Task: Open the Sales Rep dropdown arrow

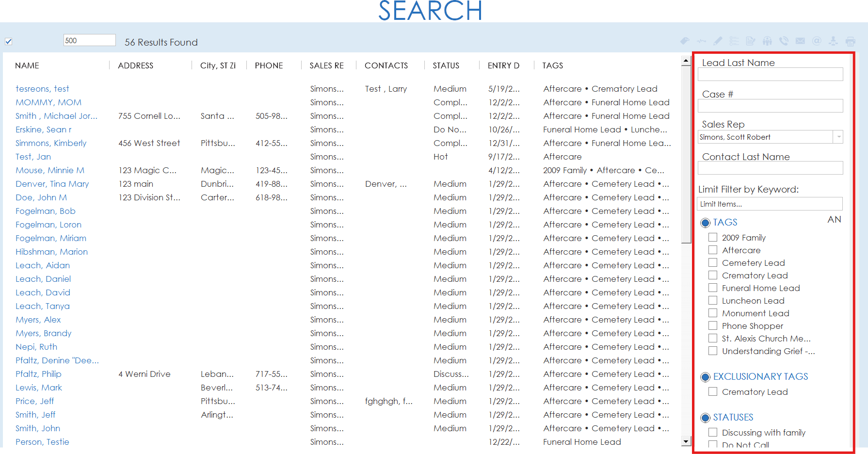Action: pyautogui.click(x=838, y=137)
